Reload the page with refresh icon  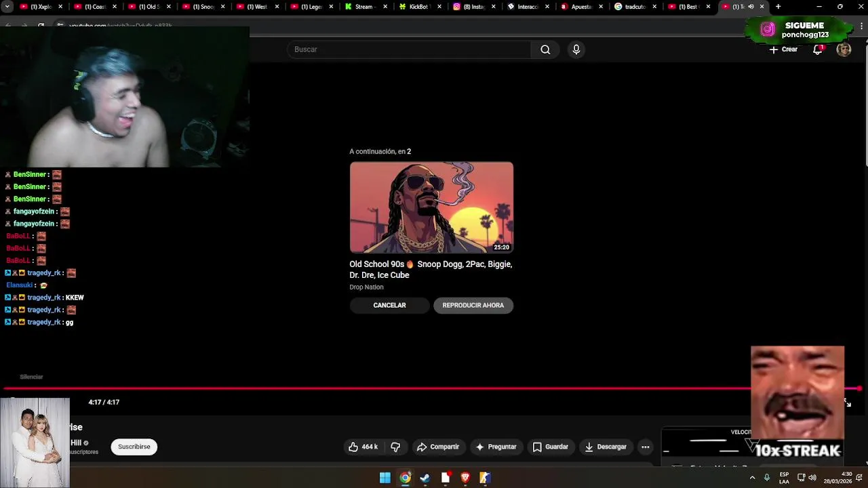pos(41,26)
